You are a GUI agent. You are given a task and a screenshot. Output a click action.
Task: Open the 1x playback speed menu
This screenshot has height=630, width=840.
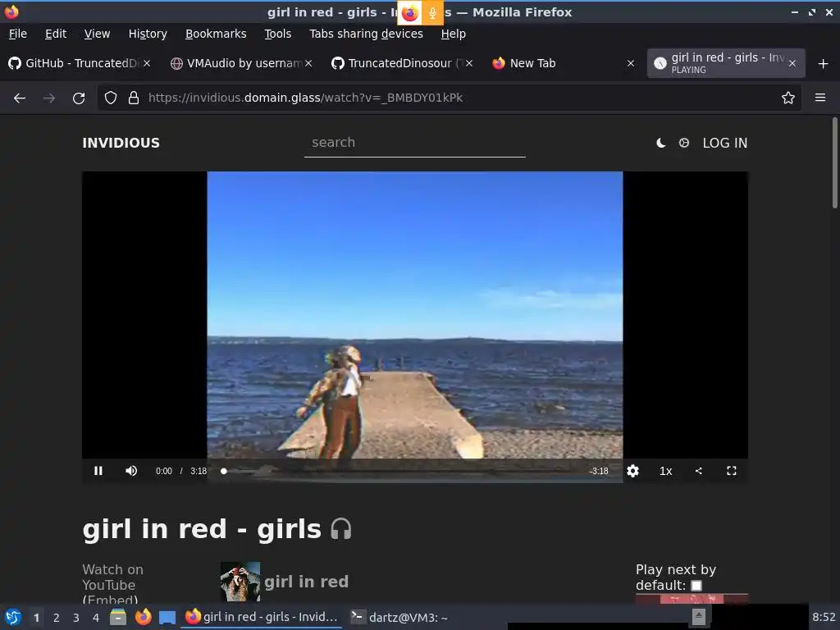click(x=665, y=471)
